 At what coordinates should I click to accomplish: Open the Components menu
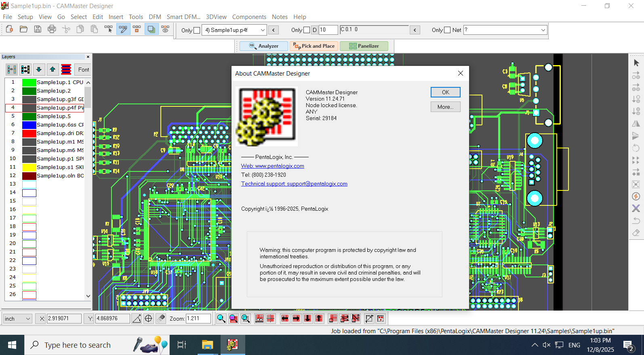click(x=249, y=17)
